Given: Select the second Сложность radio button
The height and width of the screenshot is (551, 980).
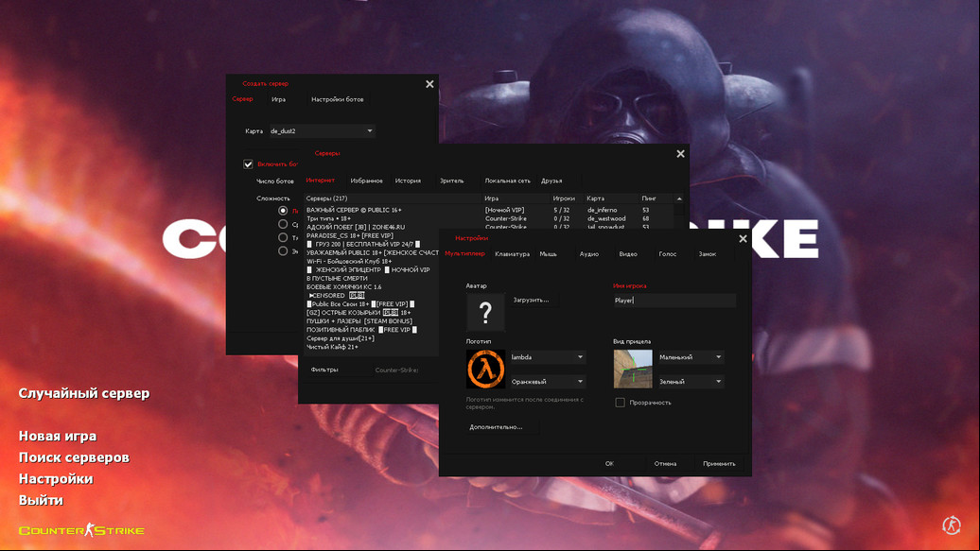Looking at the screenshot, I should [x=283, y=224].
